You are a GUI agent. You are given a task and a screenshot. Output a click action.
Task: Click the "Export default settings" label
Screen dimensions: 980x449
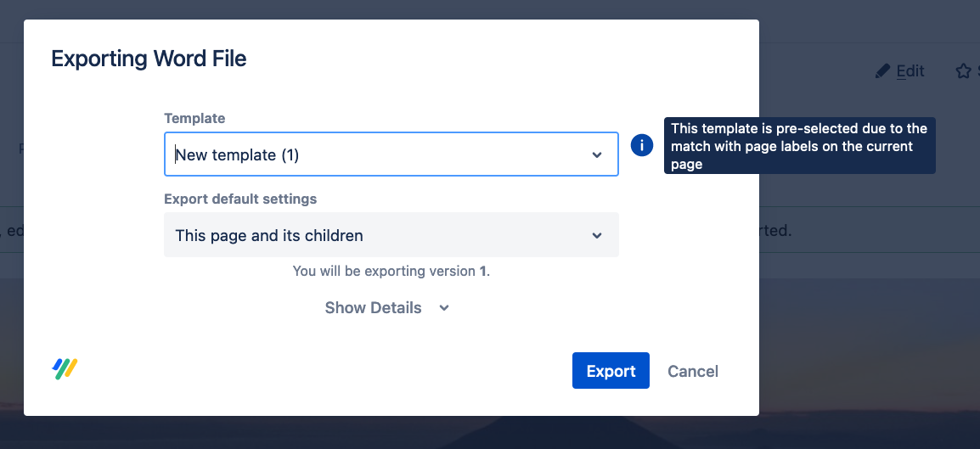point(240,199)
